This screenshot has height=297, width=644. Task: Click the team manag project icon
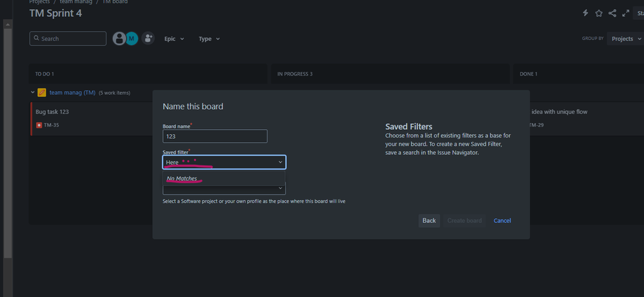[41, 92]
